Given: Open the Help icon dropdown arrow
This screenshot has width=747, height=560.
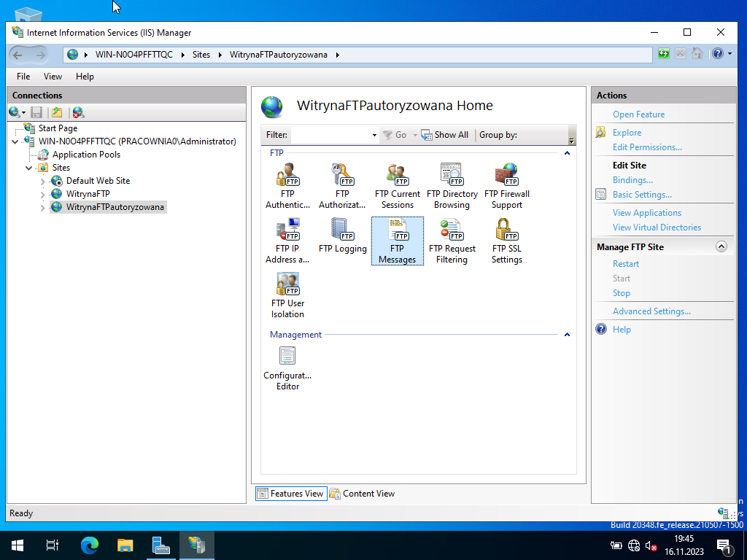Looking at the screenshot, I should click(729, 54).
